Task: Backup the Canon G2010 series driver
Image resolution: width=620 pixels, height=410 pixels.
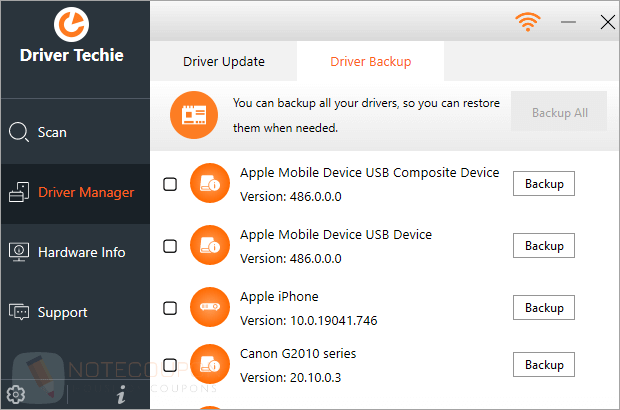Action: coord(544,365)
